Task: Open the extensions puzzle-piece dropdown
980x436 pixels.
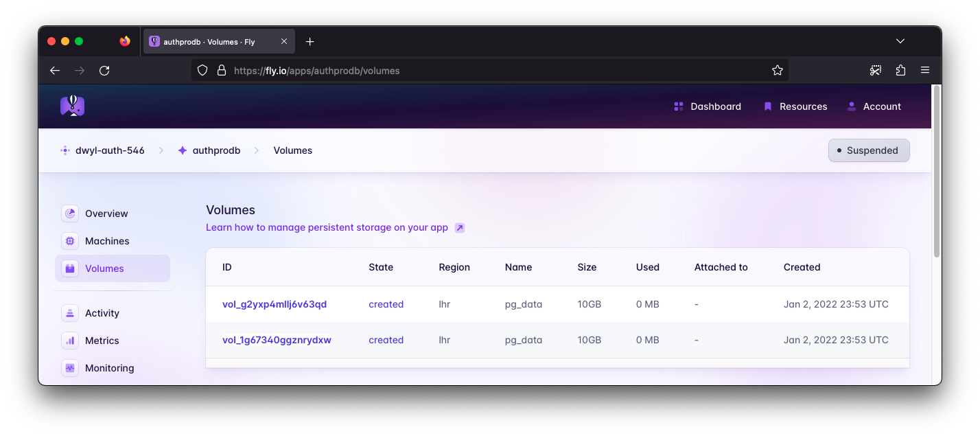Action: coord(900,70)
